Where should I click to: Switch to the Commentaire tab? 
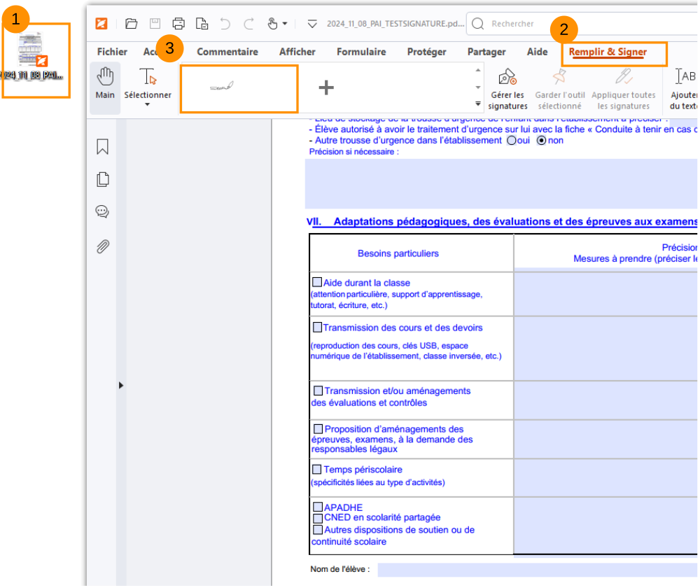pos(227,51)
